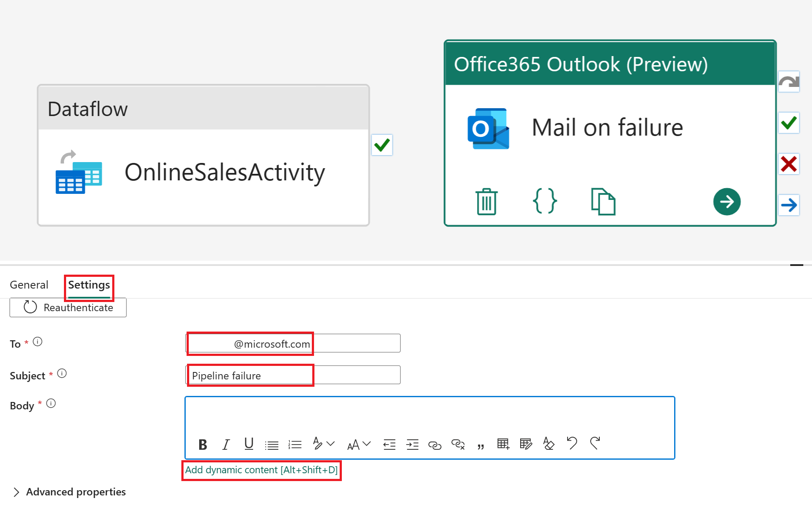
Task: Duplicate the activity using the copy icon
Action: pos(603,201)
